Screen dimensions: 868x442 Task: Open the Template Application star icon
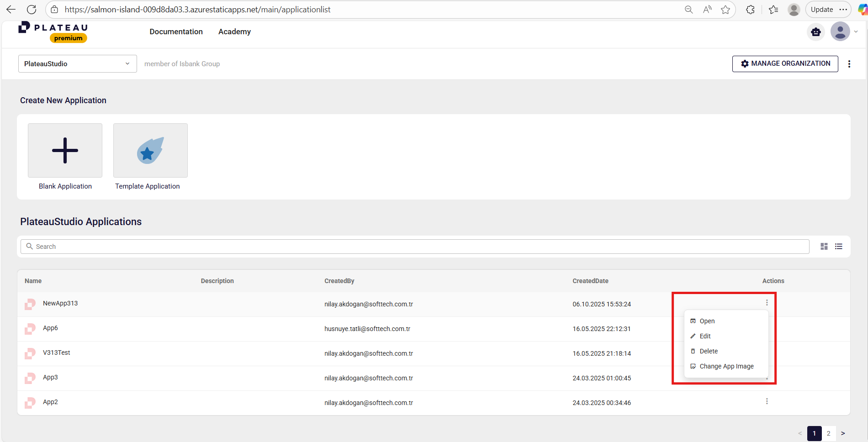tap(150, 150)
